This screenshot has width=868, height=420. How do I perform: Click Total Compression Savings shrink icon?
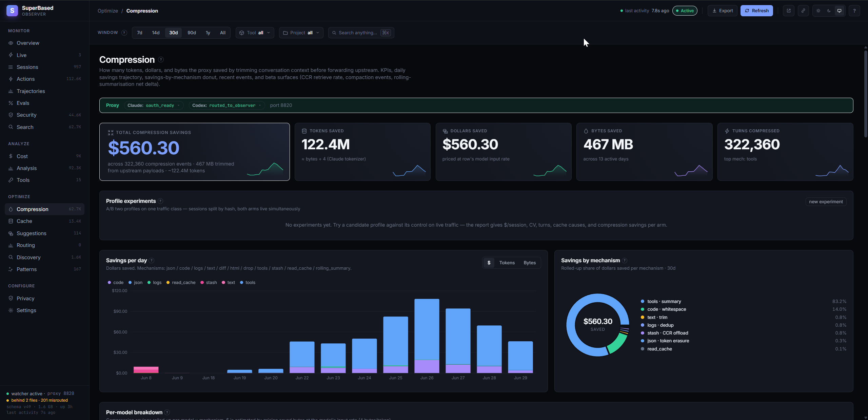(x=111, y=133)
